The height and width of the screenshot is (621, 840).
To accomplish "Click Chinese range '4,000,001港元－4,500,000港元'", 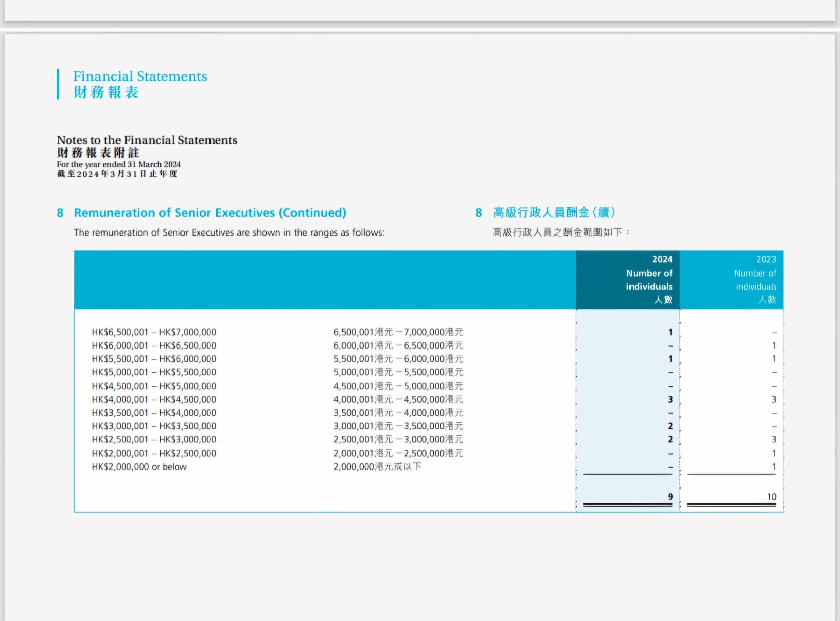I will point(398,400).
